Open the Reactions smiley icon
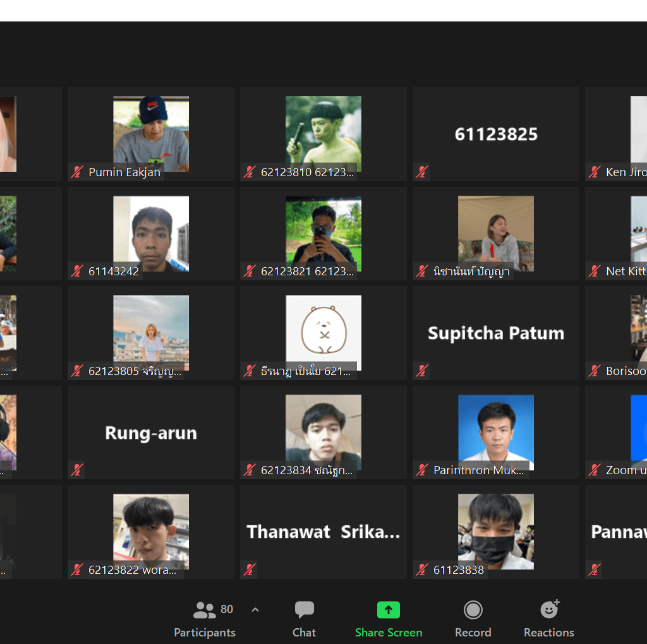The image size is (647, 644). point(550,609)
